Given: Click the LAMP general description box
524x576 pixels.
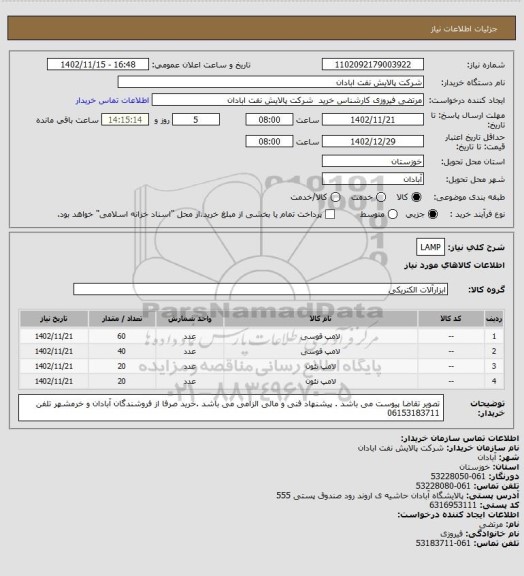Looking at the screenshot, I should coord(430,247).
